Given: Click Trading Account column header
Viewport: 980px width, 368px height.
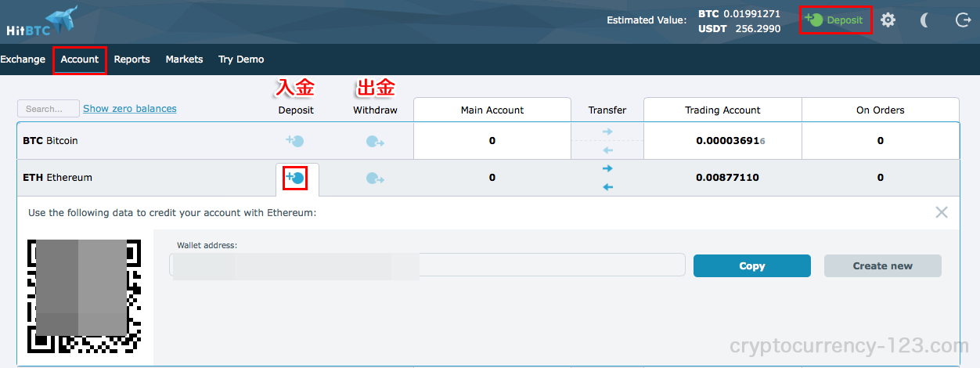Looking at the screenshot, I should pos(722,110).
